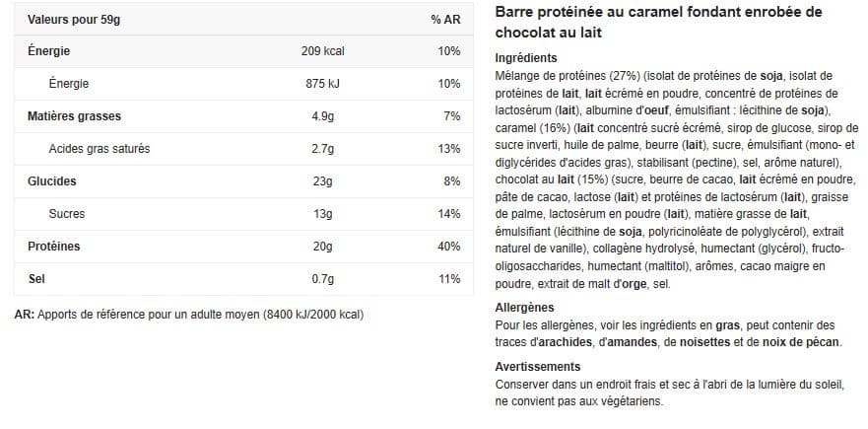Select the 'Sel' row label
868x429 pixels.
click(36, 279)
